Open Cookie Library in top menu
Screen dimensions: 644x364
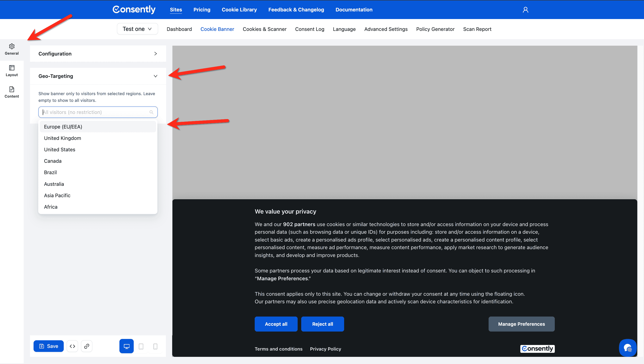(239, 9)
